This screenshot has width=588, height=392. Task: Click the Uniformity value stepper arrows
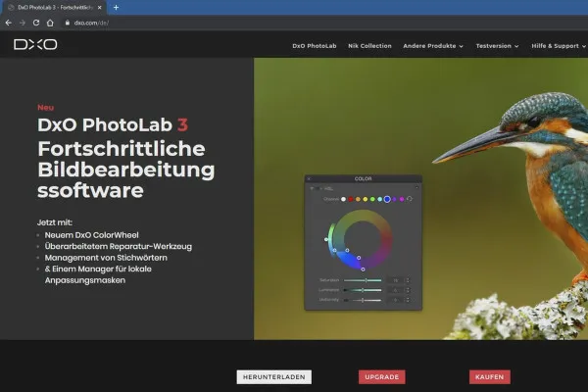click(408, 300)
